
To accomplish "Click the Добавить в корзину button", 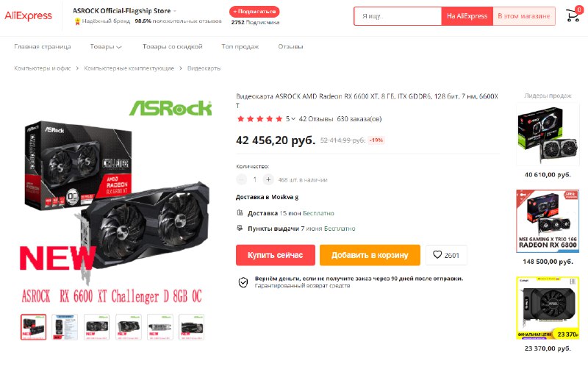I will tap(370, 255).
